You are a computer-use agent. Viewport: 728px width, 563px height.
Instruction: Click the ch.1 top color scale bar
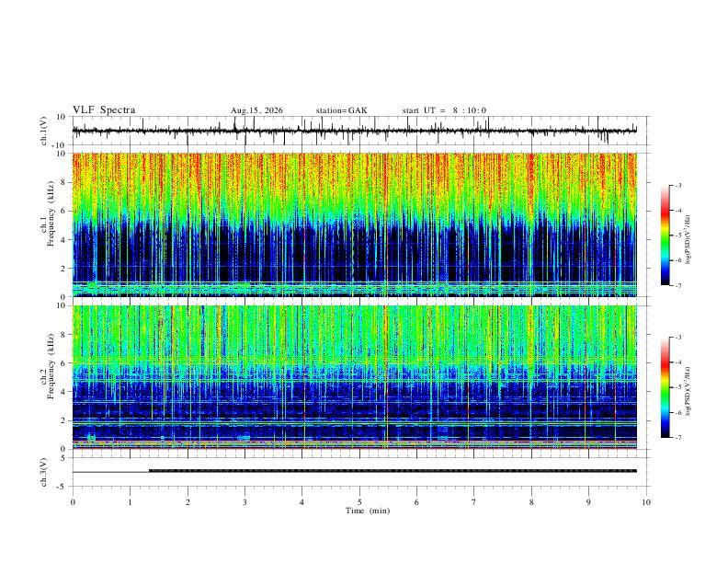(x=665, y=236)
